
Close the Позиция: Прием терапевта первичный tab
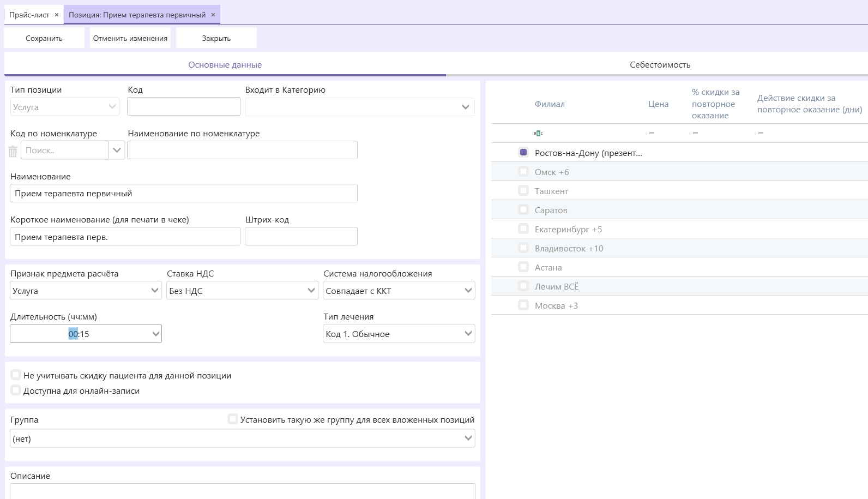coord(213,15)
